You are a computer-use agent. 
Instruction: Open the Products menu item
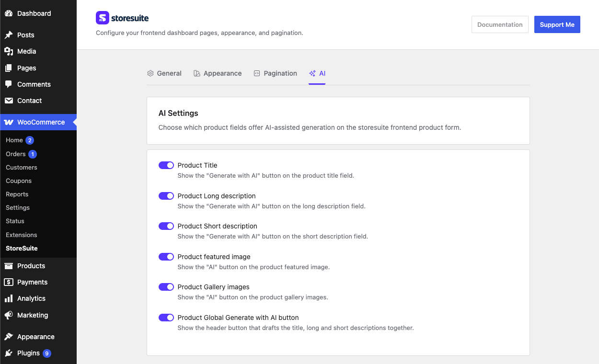coord(38,266)
